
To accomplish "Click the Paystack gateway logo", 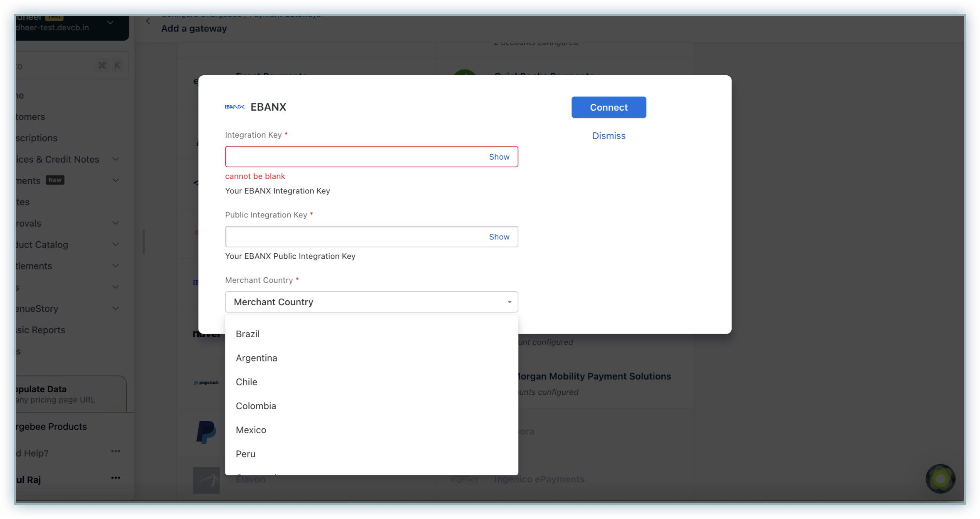I will [206, 383].
